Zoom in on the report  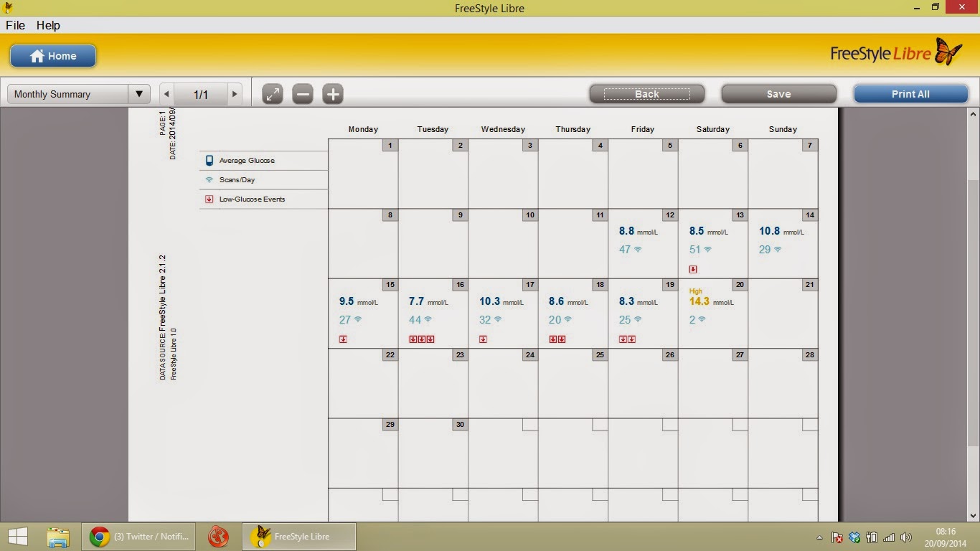pyautogui.click(x=333, y=94)
